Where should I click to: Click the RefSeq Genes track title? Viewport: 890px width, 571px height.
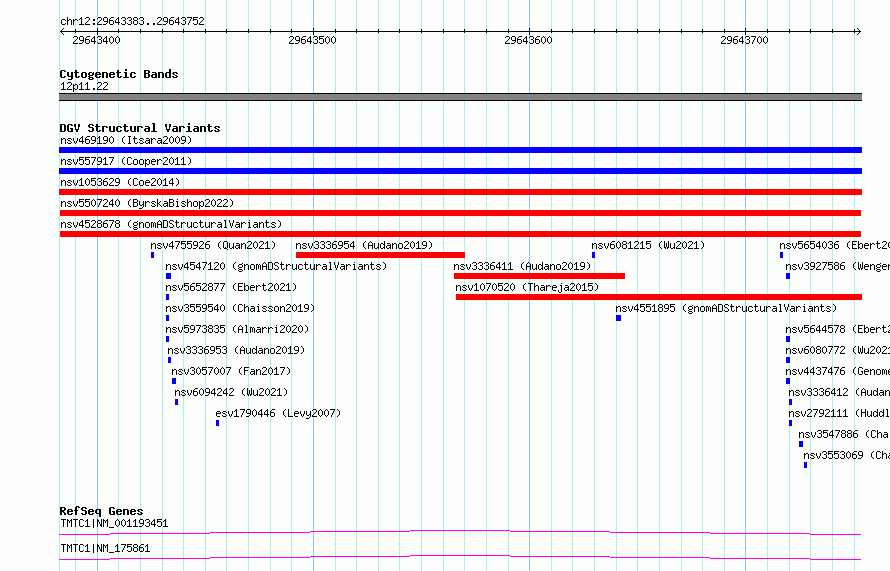coord(101,511)
